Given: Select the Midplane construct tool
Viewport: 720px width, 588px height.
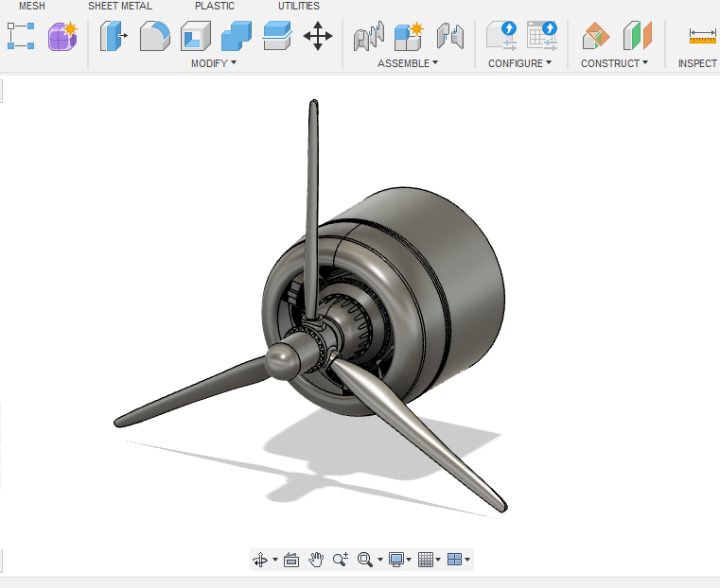Looking at the screenshot, I should [x=638, y=36].
